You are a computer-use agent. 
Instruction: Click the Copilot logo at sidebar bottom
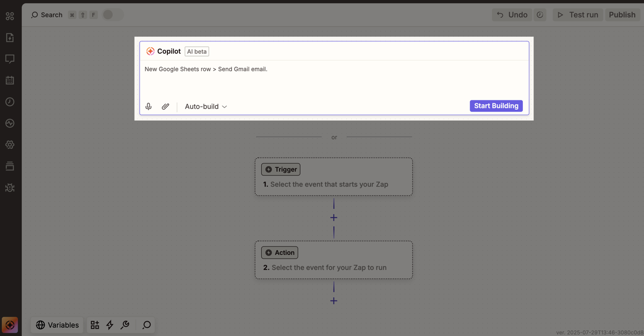coord(10,325)
